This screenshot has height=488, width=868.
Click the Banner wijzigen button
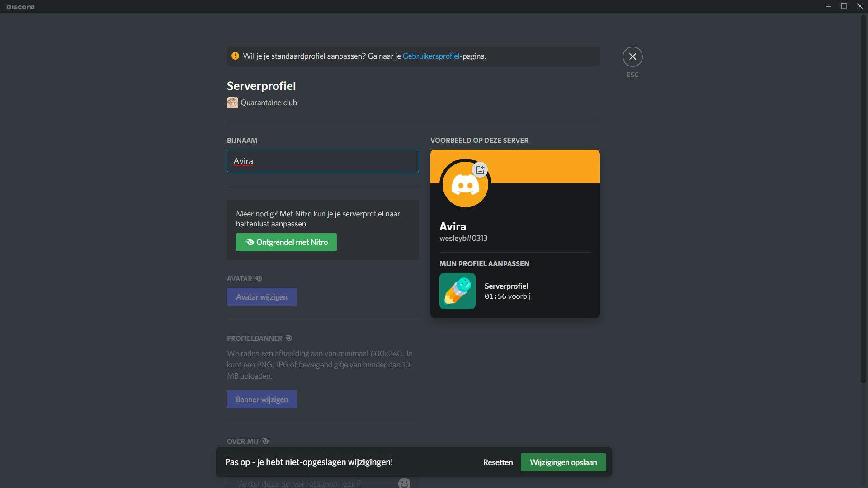click(262, 399)
